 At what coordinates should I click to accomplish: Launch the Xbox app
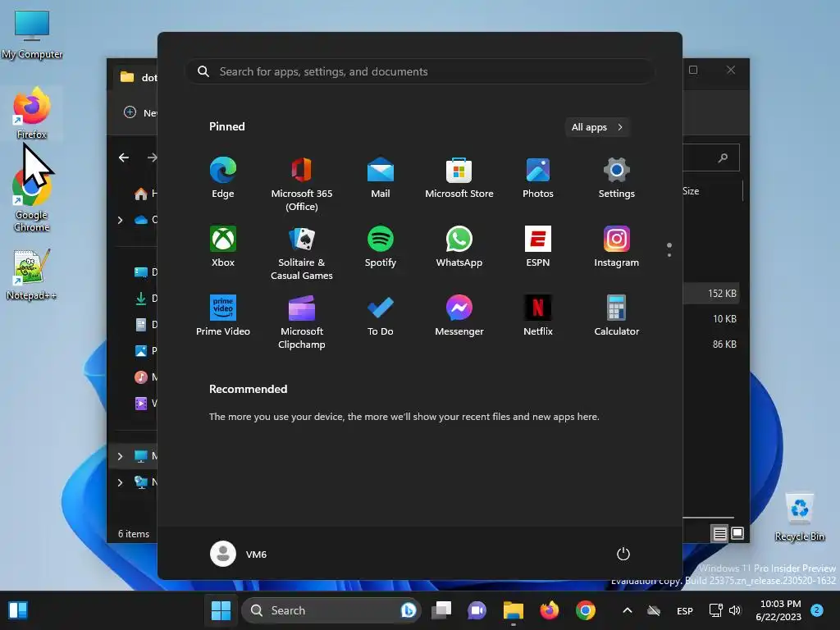(223, 246)
